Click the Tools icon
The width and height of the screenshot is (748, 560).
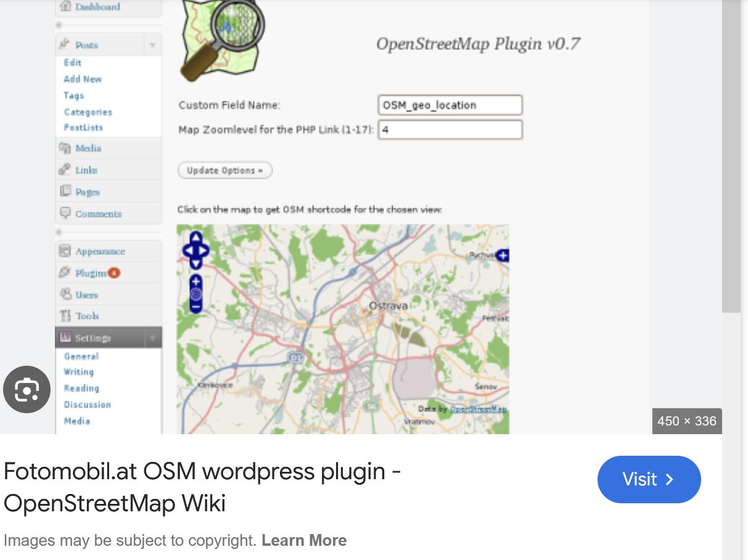point(65,316)
